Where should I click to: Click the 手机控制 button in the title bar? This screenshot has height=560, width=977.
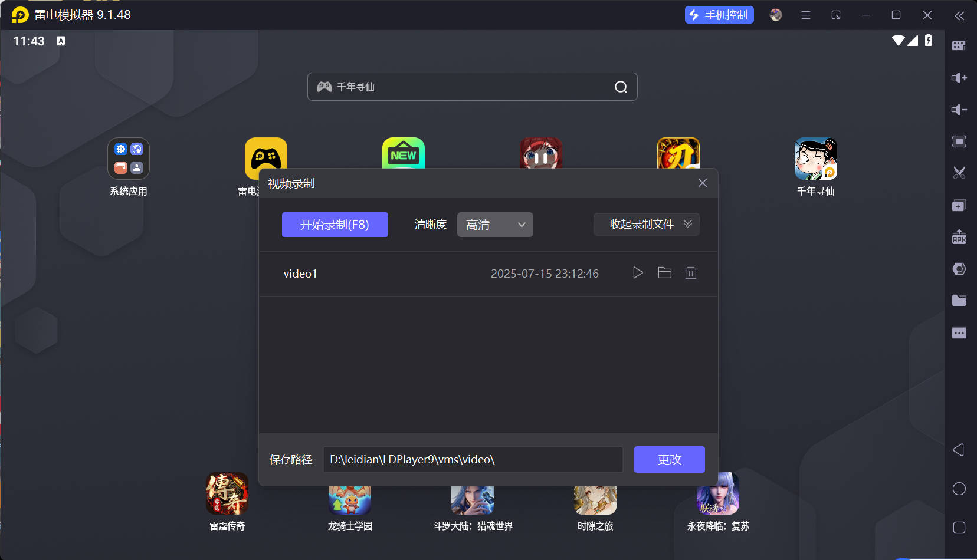coord(719,15)
